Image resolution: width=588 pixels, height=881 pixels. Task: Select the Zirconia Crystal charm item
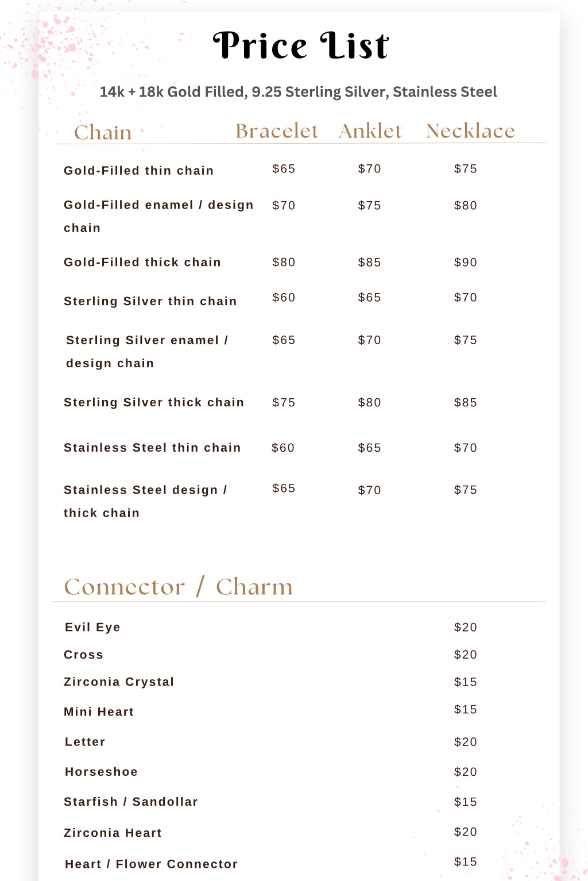(x=119, y=682)
